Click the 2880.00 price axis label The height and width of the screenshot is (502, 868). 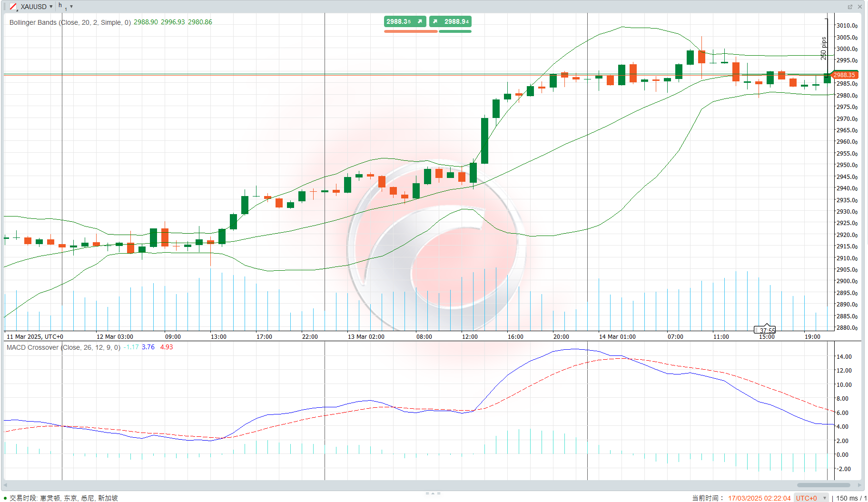(x=847, y=328)
